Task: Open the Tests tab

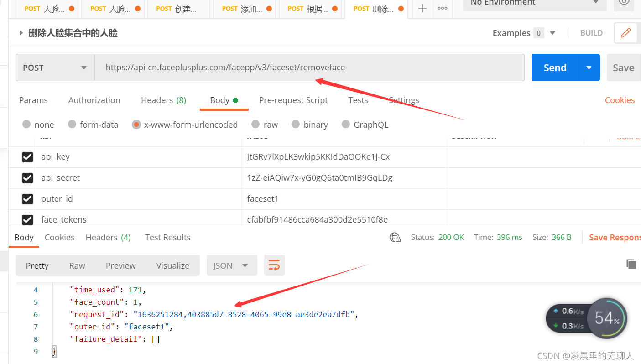Action: (x=358, y=100)
